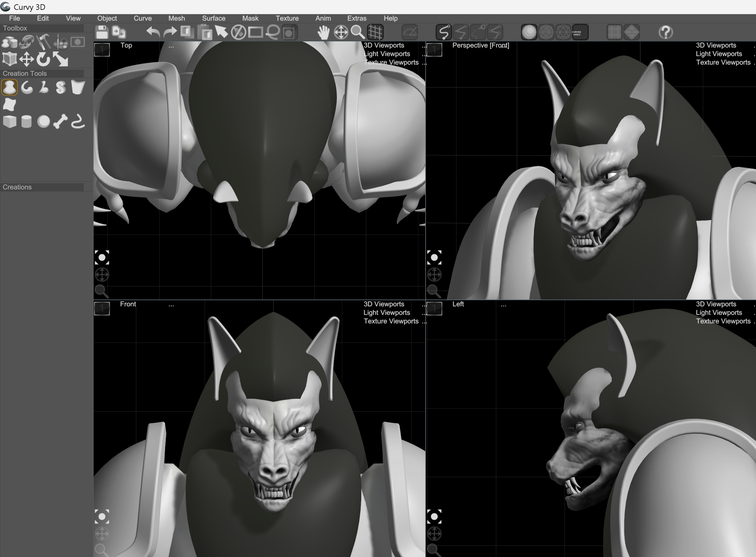Toggle the angle snap protractor button
The width and height of the screenshot is (756, 557).
(410, 33)
